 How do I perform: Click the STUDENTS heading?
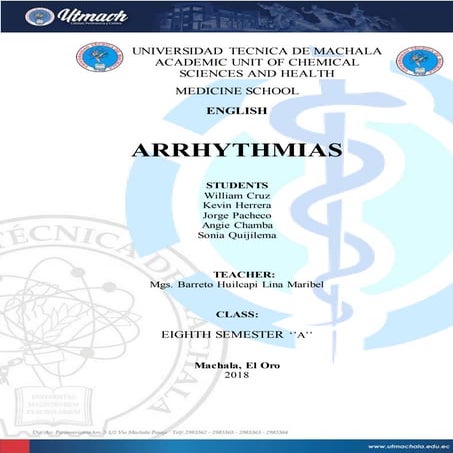[237, 185]
